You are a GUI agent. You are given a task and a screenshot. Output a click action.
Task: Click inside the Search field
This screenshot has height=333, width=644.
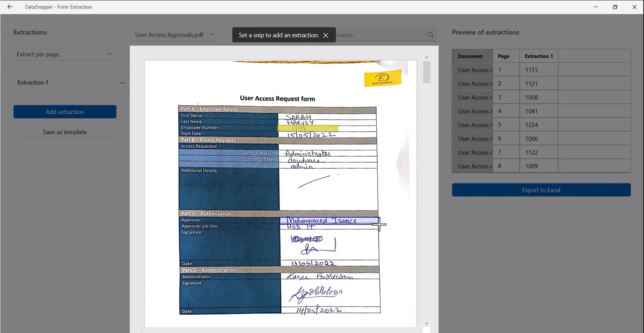pyautogui.click(x=388, y=35)
